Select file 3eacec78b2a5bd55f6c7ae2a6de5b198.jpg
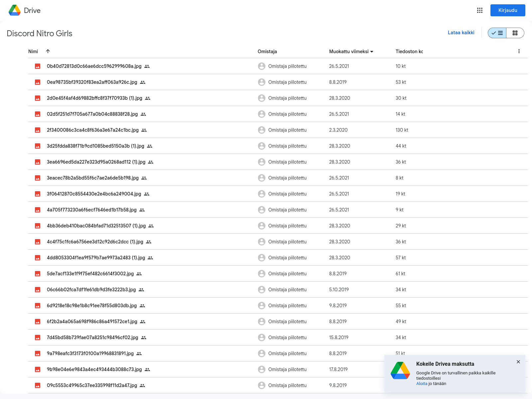532x399 pixels. [93, 178]
